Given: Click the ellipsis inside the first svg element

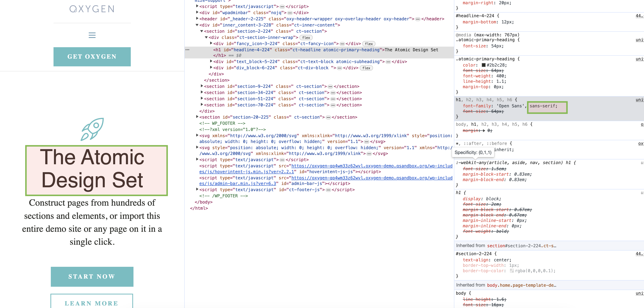Looking at the screenshot, I should click(x=366, y=141).
